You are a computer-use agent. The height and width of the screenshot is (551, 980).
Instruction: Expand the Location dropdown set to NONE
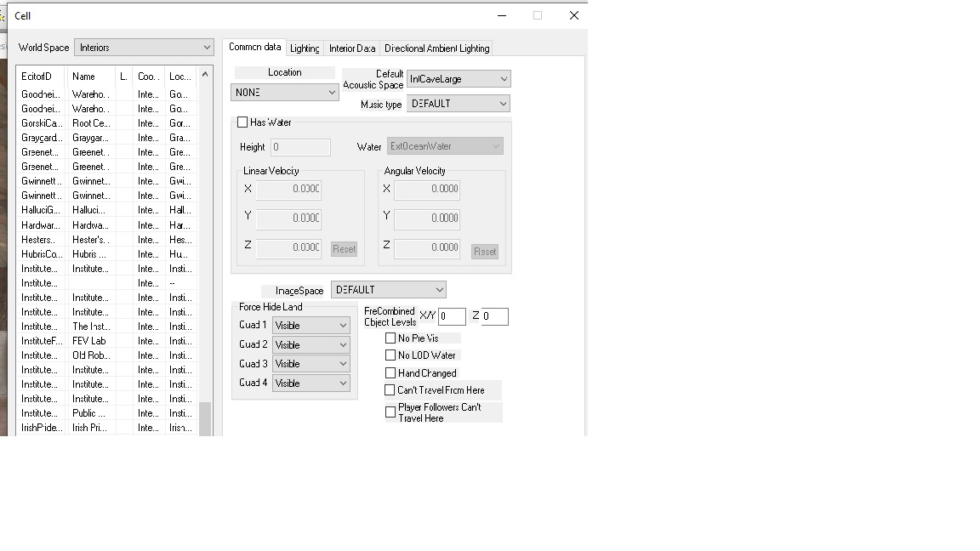click(284, 92)
